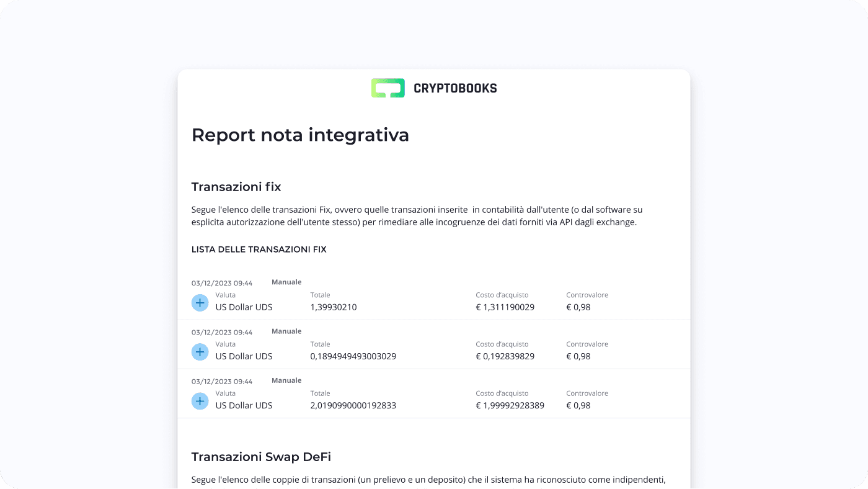Viewport: 868px width, 489px height.
Task: Click the purchase cost € 1,311190029
Action: click(x=505, y=307)
